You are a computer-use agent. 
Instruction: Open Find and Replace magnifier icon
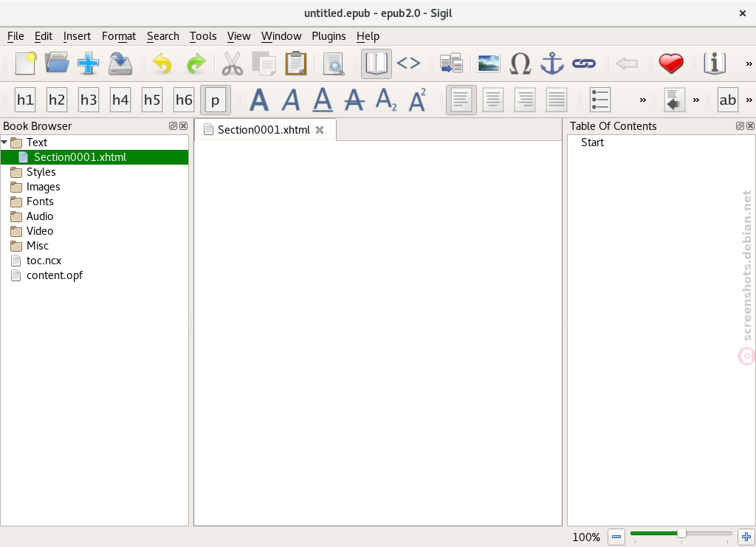coord(334,63)
